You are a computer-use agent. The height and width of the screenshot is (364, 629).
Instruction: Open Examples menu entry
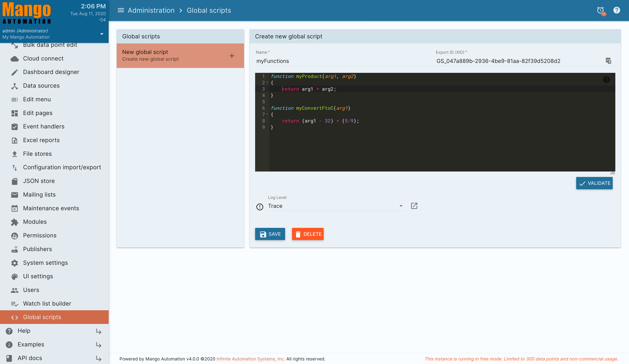(x=54, y=345)
